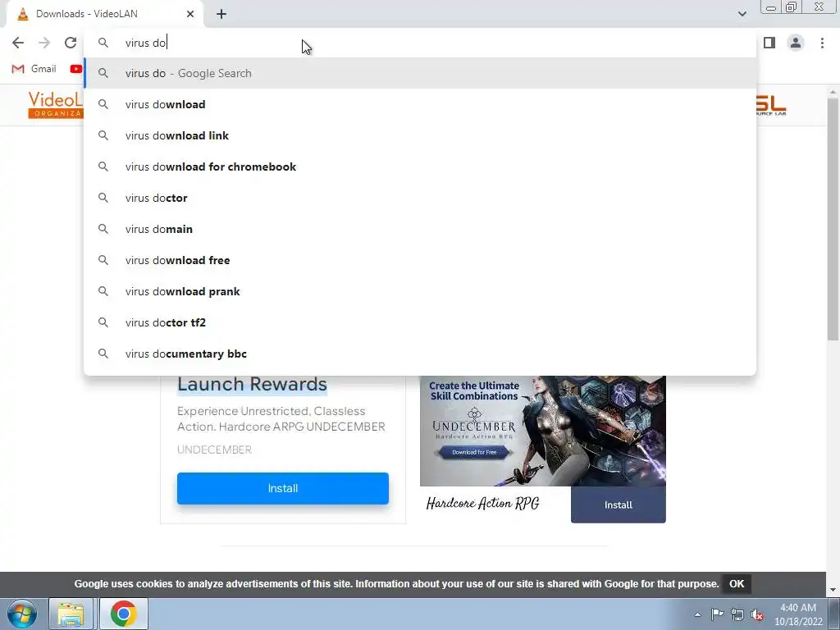Select the Downloads - VideoLAN tab
This screenshot has height=630, width=840.
[104, 14]
